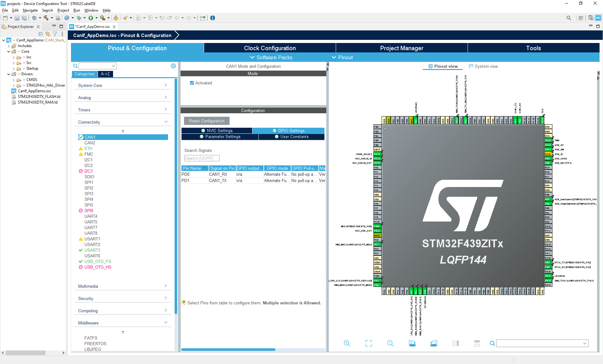Open the NVIC Settings tab
Viewport: 603px width, 364px height.
pos(217,131)
